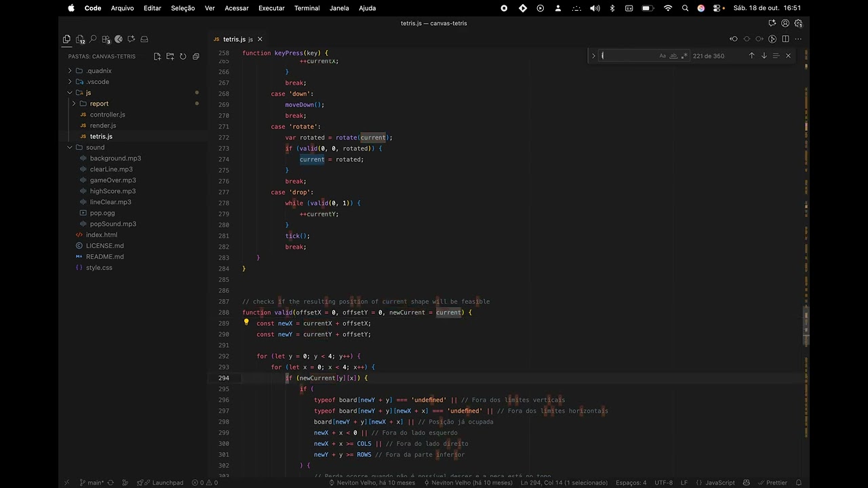Close the tetris.js editor tab
868x488 pixels.
[260, 39]
